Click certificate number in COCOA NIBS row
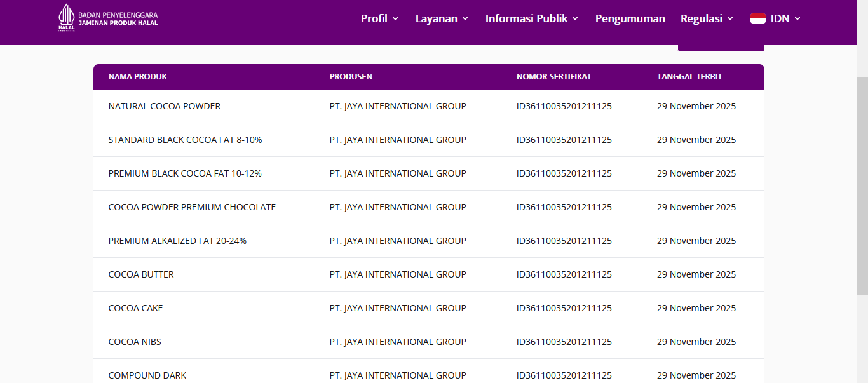Screen dimensions: 868x383 (564, 342)
